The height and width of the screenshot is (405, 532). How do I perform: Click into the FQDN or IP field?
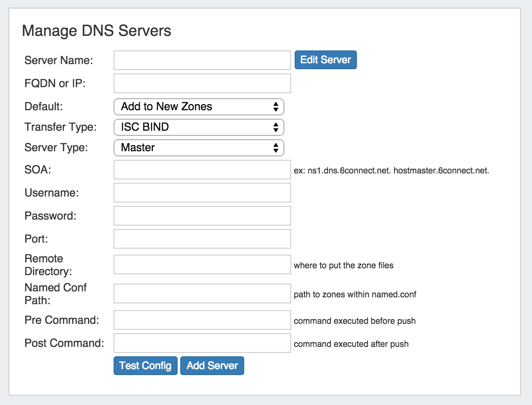point(202,83)
